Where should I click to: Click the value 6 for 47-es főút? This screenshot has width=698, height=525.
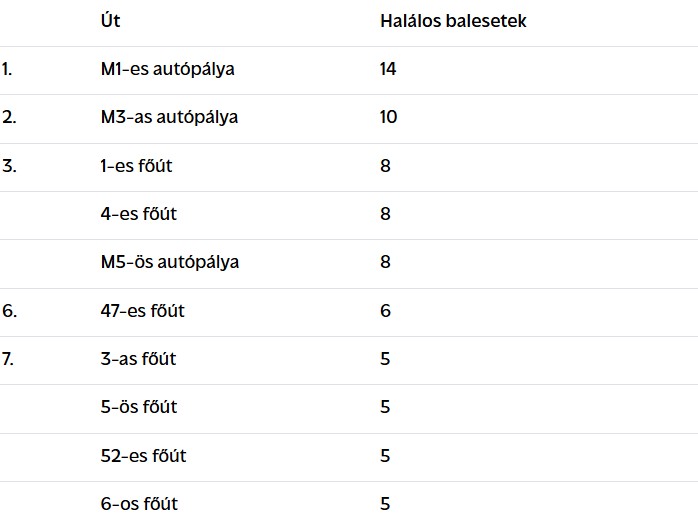(x=385, y=311)
